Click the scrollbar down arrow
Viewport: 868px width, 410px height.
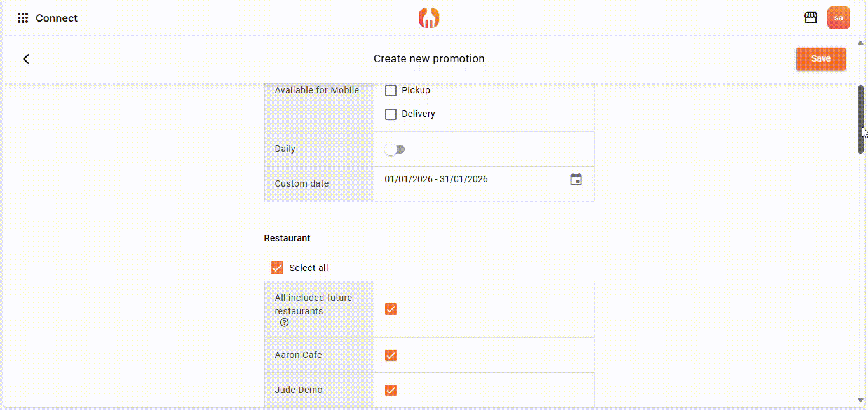coord(861,400)
